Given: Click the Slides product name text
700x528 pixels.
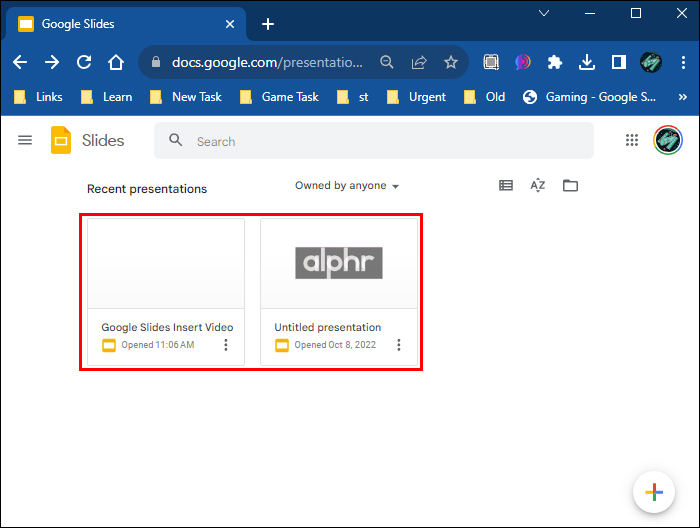Looking at the screenshot, I should click(x=103, y=141).
